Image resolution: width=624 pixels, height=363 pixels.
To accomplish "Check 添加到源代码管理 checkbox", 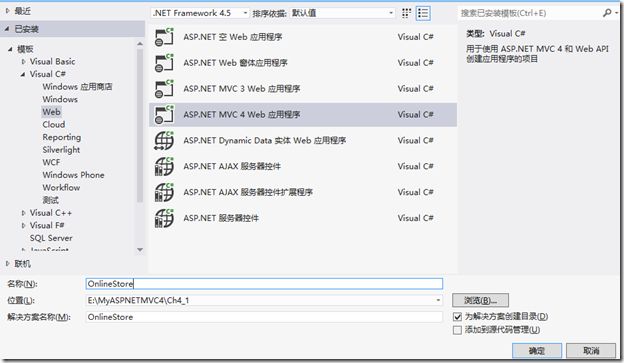I will click(x=457, y=330).
